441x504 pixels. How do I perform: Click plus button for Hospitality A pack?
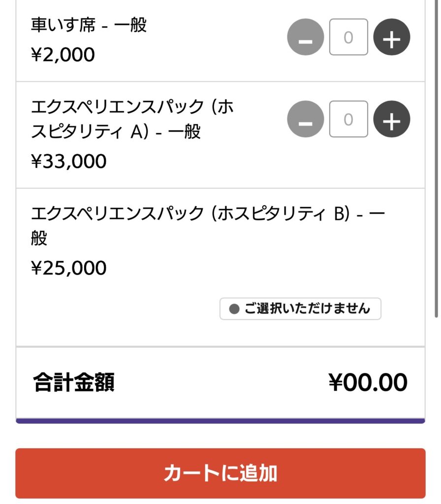391,120
